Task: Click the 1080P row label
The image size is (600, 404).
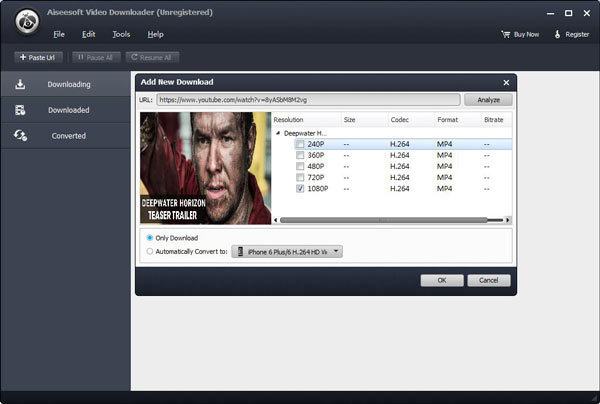Action: point(318,189)
